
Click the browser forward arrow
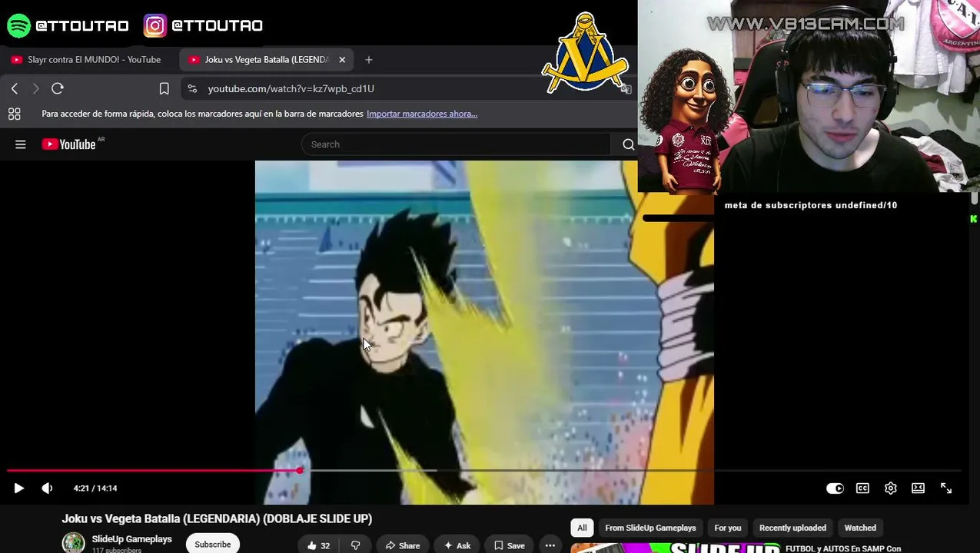coord(35,88)
